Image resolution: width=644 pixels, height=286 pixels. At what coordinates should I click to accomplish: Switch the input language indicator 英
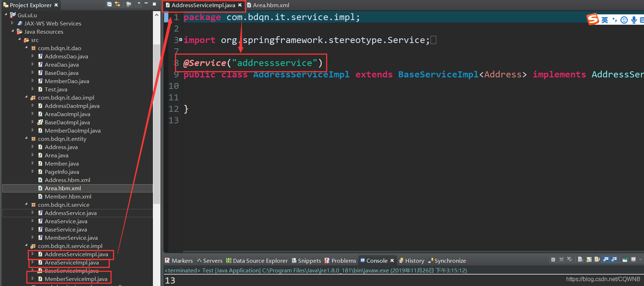[x=605, y=20]
